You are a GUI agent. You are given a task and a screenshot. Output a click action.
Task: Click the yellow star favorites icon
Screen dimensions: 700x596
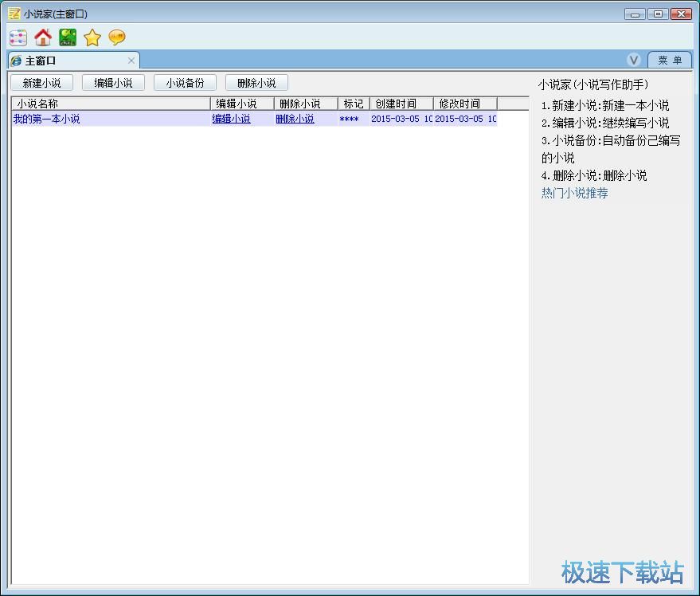click(92, 37)
